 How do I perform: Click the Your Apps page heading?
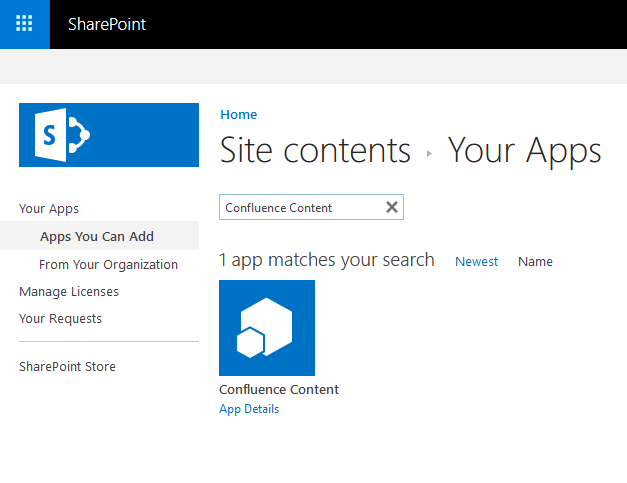pyautogui.click(x=524, y=151)
